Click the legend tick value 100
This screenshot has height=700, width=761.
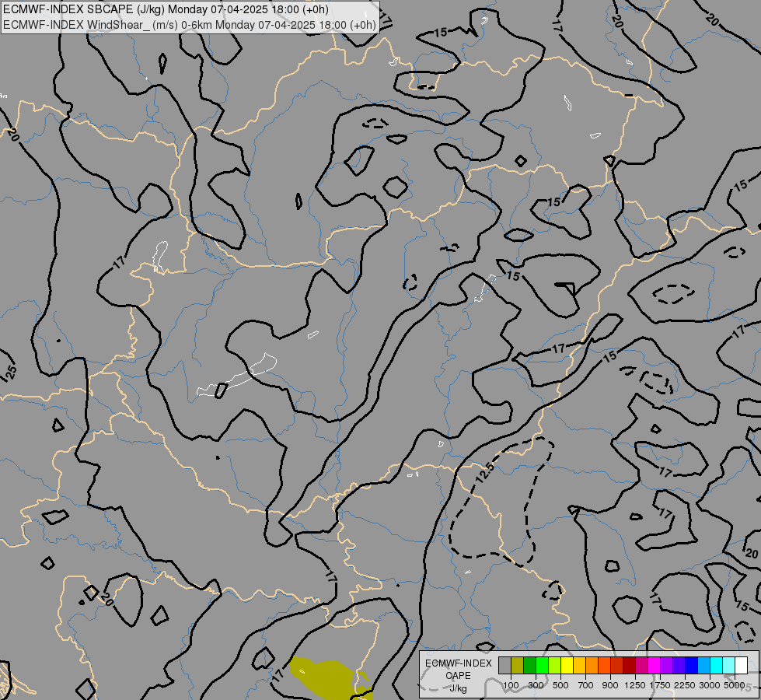point(511,685)
